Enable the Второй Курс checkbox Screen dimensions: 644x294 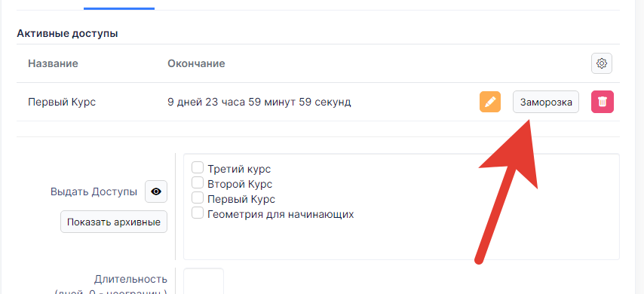[x=198, y=182]
